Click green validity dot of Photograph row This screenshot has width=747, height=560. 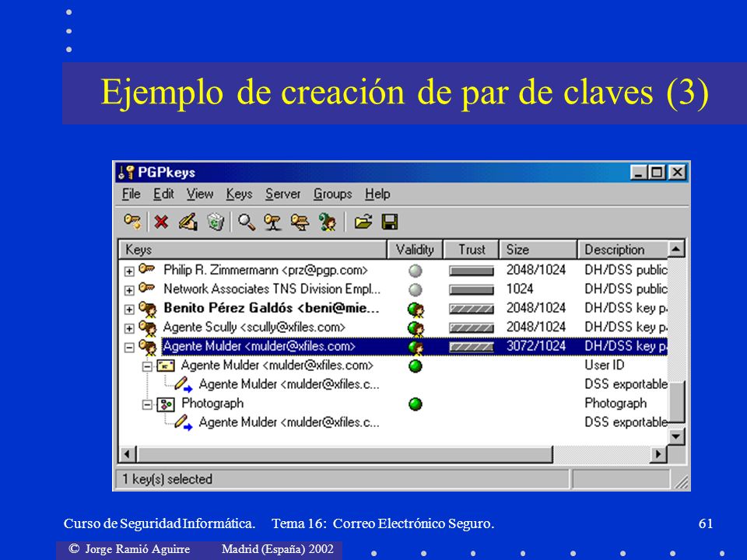point(416,404)
